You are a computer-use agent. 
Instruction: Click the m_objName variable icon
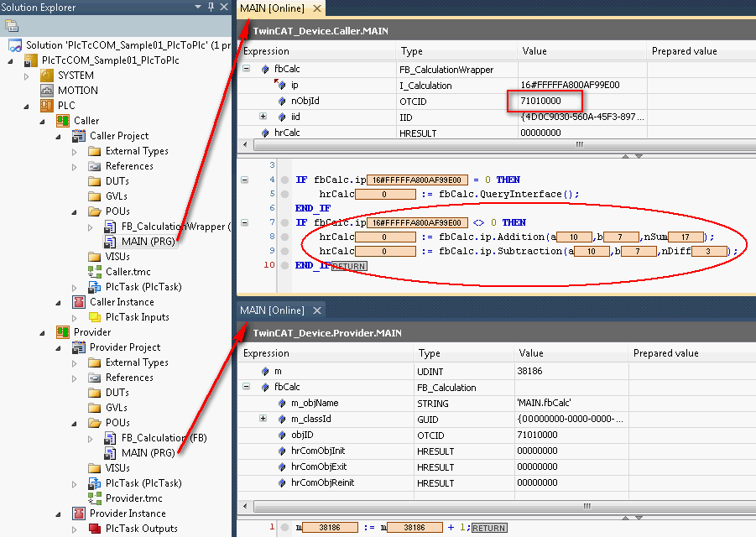[282, 403]
